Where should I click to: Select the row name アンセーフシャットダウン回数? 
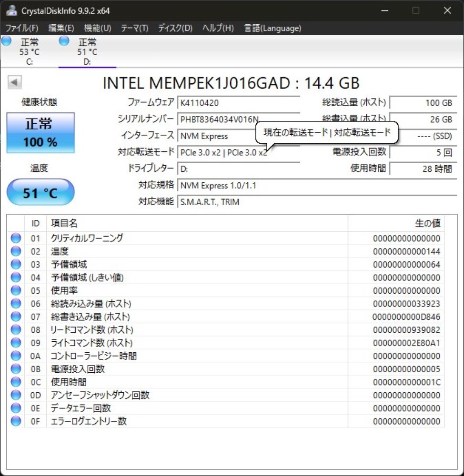[x=100, y=395]
